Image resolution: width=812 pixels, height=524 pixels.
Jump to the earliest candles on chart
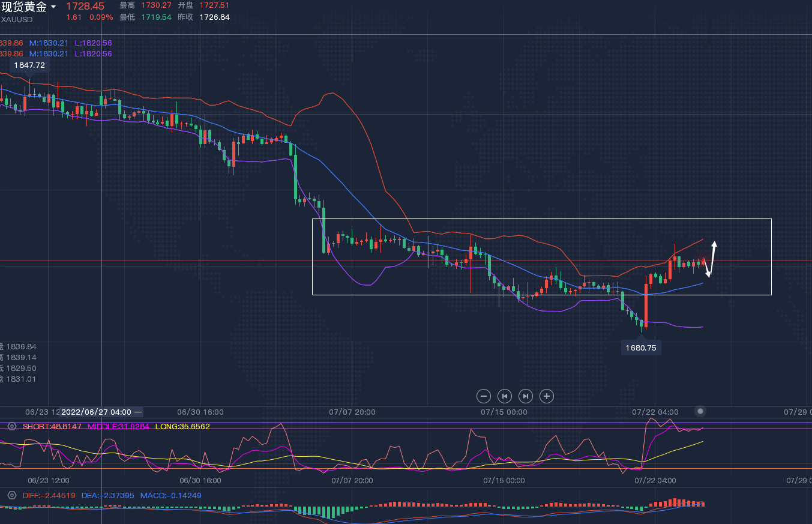pyautogui.click(x=505, y=396)
